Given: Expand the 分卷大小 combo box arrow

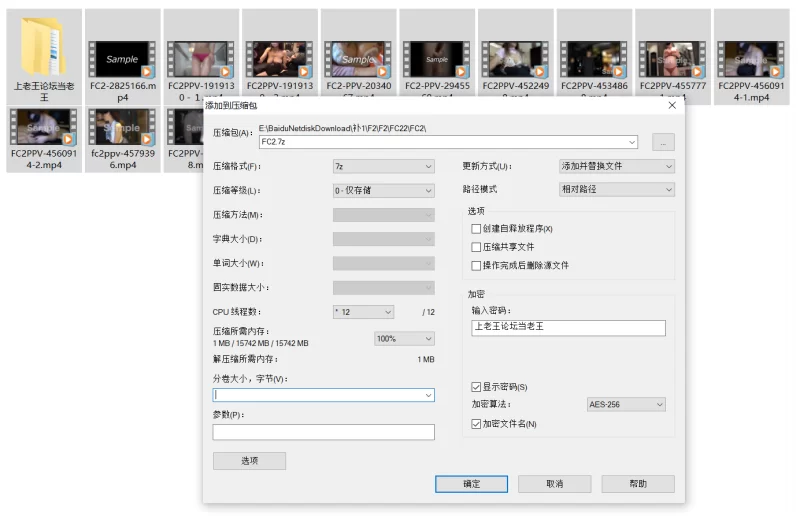Looking at the screenshot, I should tap(428, 395).
